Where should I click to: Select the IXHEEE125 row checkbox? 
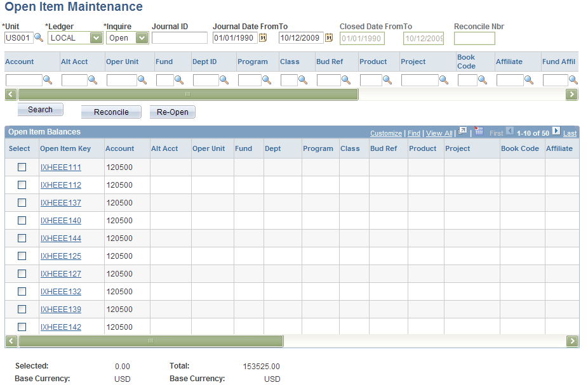point(22,256)
